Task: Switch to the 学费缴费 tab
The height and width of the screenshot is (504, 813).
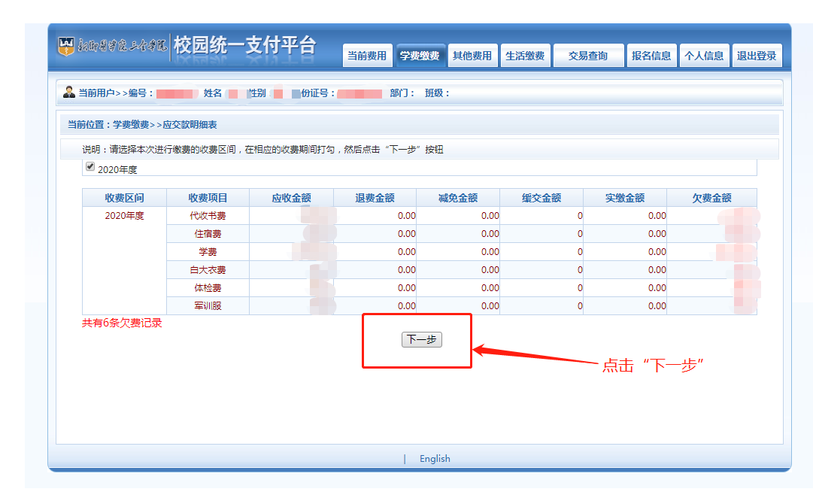Action: 420,56
